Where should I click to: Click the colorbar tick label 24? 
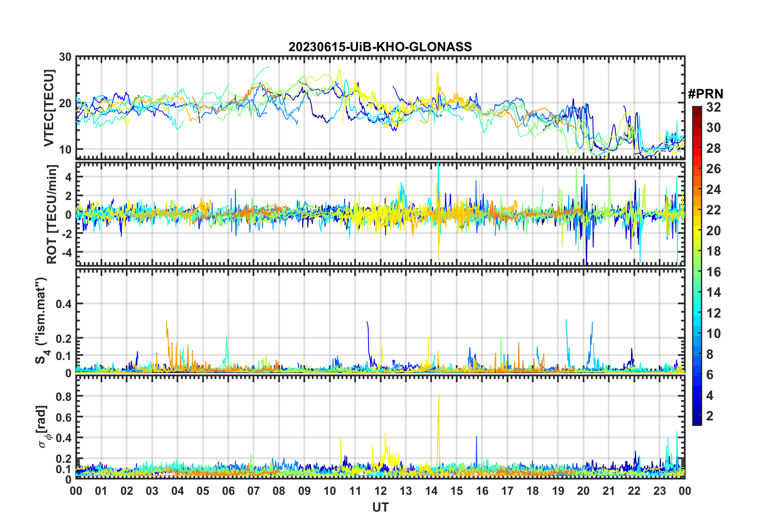point(713,190)
